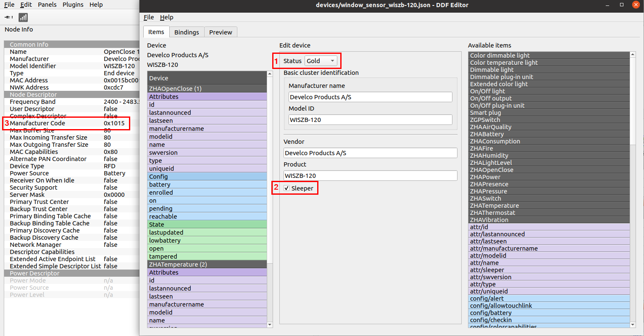Select the Config group header in tree

tap(207, 177)
